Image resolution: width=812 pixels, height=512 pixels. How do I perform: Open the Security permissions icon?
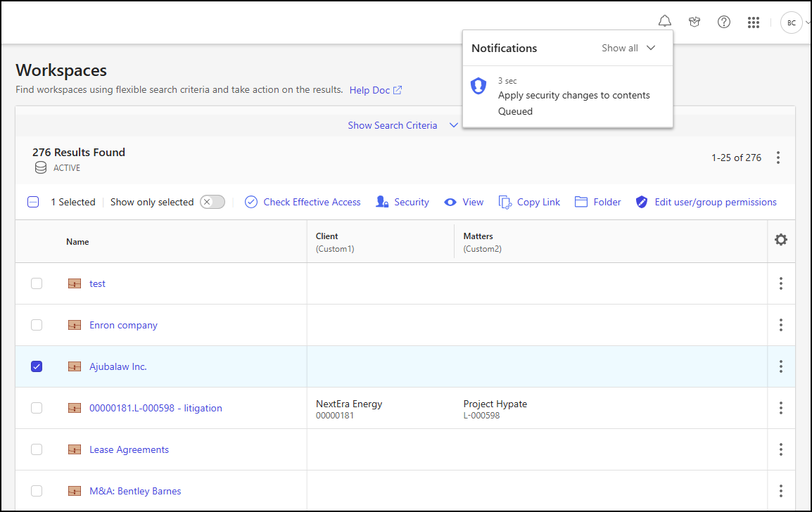tap(381, 202)
